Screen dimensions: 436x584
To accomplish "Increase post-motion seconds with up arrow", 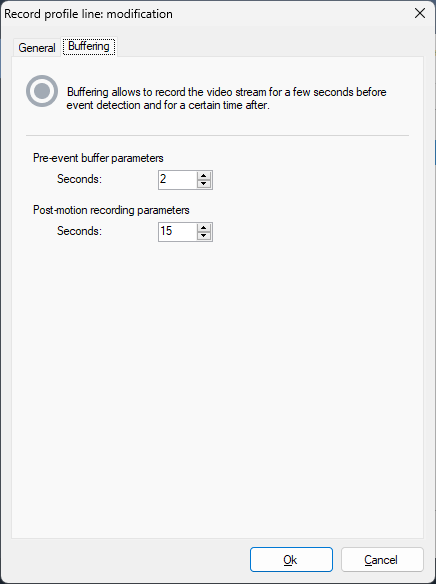I will (204, 228).
